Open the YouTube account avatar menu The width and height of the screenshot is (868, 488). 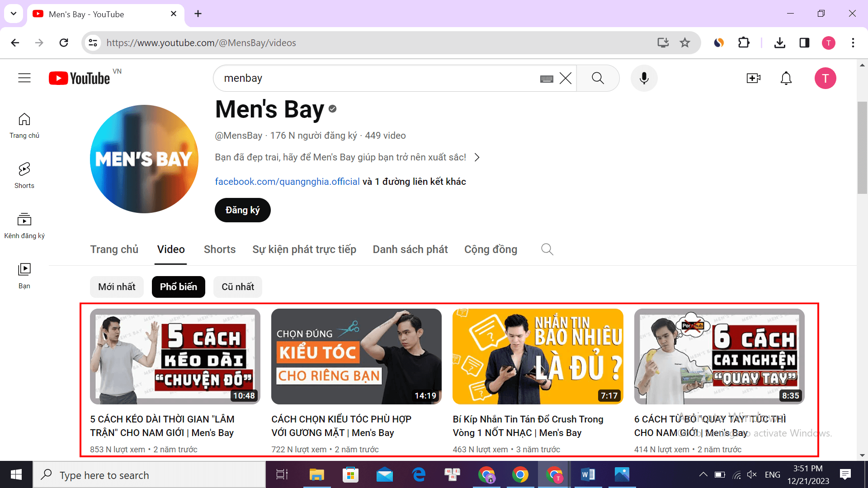pyautogui.click(x=825, y=78)
